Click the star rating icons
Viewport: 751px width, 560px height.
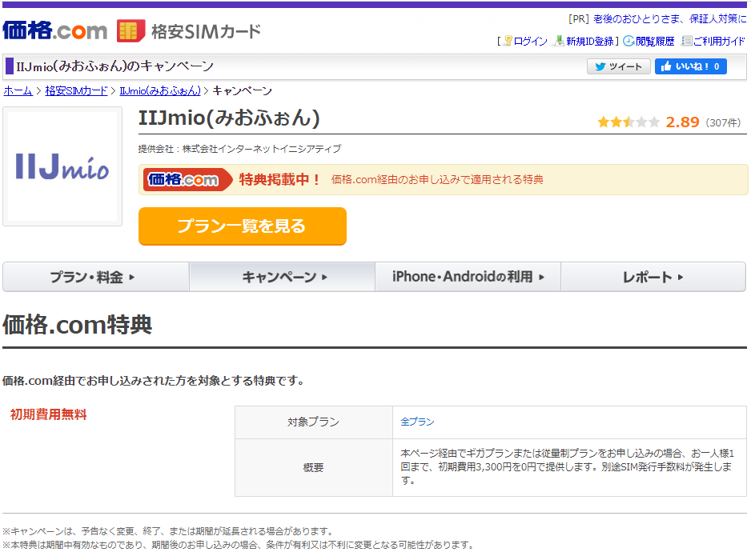coord(629,122)
